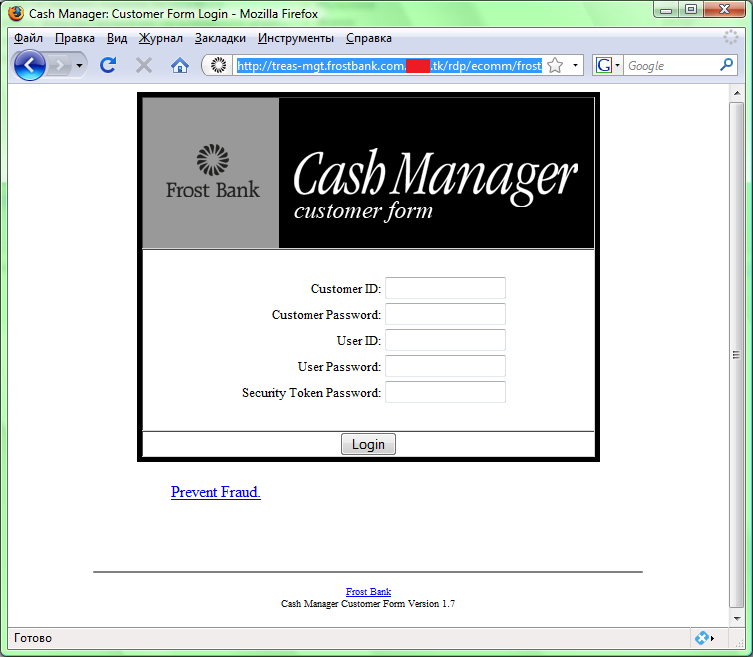The height and width of the screenshot is (657, 753).
Task: Open the Вид menu
Action: 117,38
